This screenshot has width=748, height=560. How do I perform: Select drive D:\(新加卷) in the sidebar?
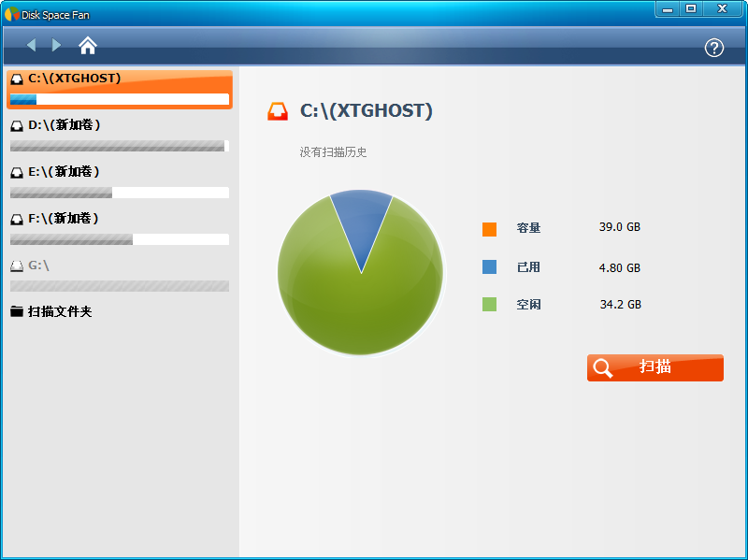pyautogui.click(x=64, y=125)
